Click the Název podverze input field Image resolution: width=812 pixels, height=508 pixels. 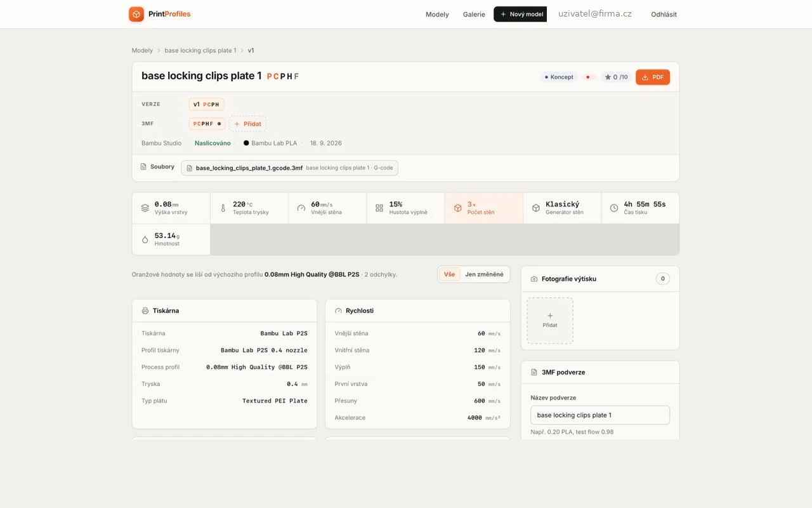(x=600, y=415)
